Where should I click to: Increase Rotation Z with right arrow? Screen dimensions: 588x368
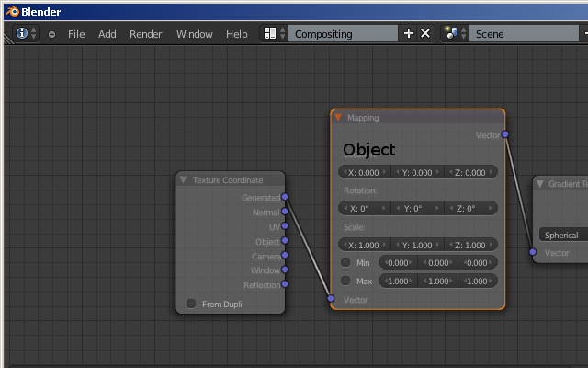pyautogui.click(x=491, y=208)
